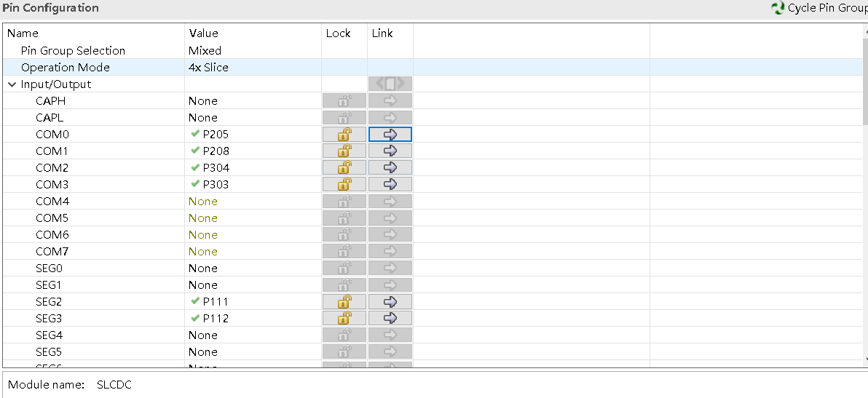Screen dimensions: 868x398
Task: Click the disabled link arrow for COM6
Action: (390, 234)
